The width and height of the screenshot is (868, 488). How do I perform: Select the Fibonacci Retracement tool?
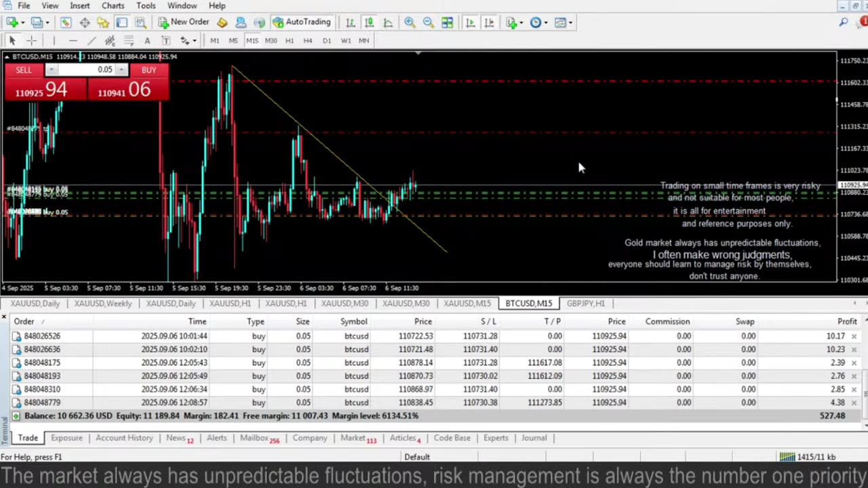point(128,41)
